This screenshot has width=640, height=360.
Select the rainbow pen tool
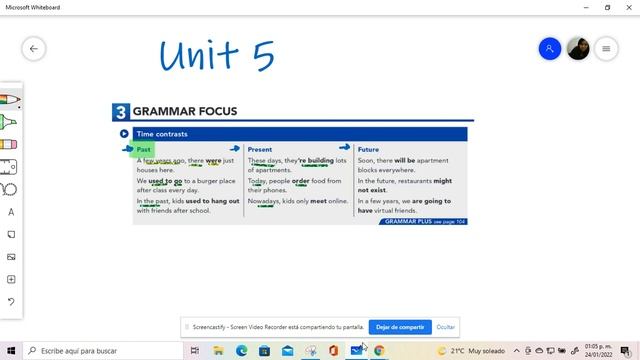tap(10, 99)
